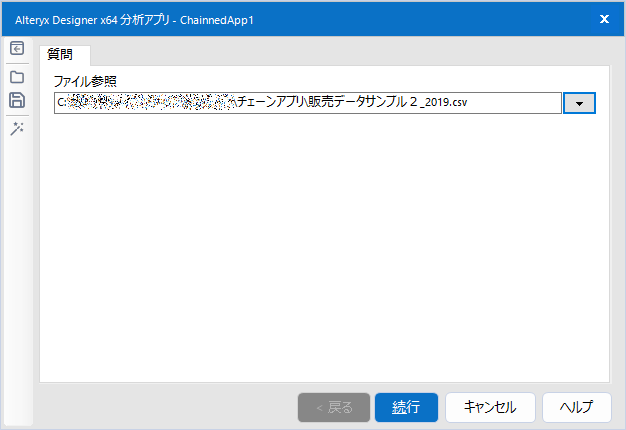Open help with the ヘルプ button
The image size is (626, 430).
point(576,407)
